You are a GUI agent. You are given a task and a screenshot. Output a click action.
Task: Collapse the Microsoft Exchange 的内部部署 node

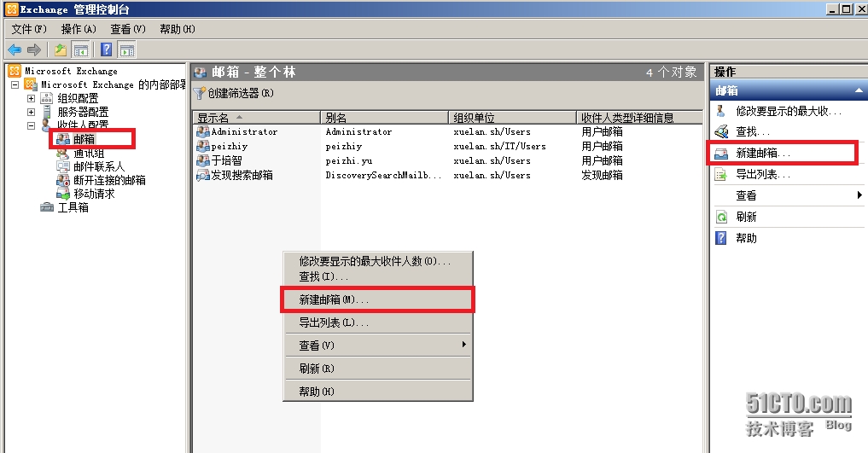[x=15, y=84]
